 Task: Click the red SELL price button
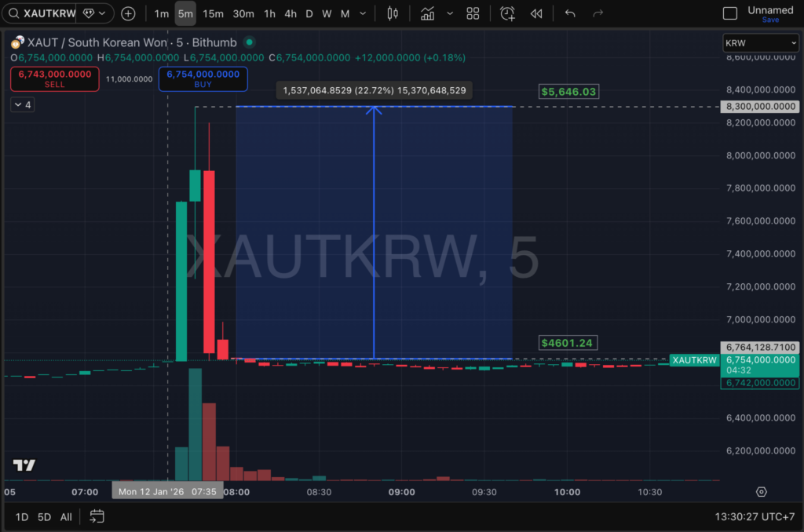[x=55, y=78]
